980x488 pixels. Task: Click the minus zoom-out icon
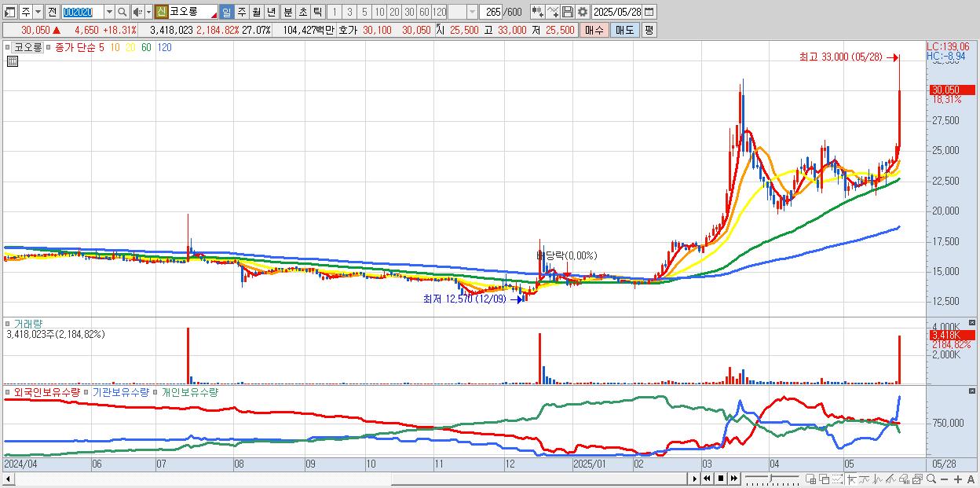coord(944,479)
